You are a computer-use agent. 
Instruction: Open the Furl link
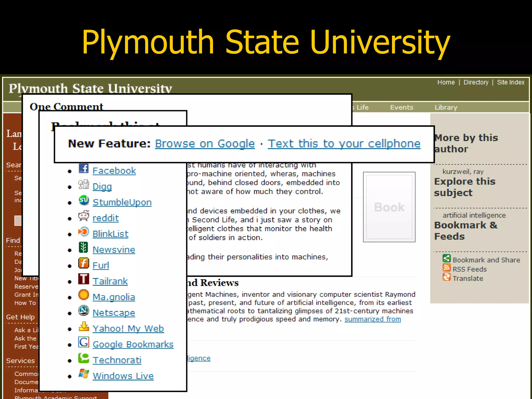pos(101,265)
